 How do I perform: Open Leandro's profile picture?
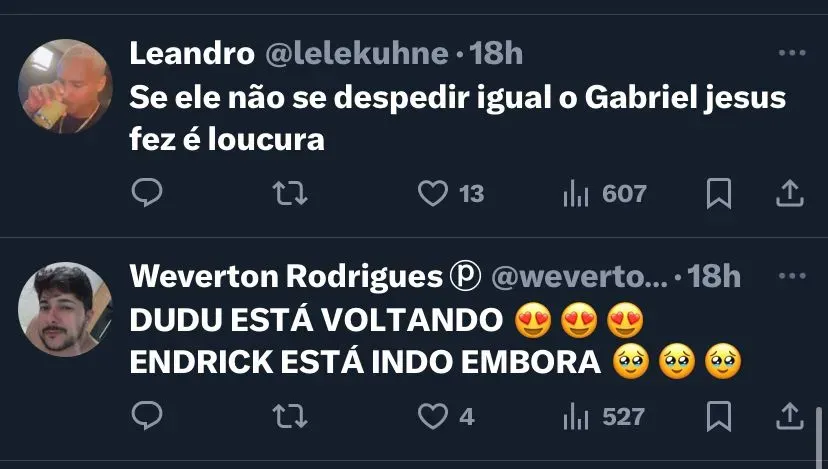click(65, 86)
